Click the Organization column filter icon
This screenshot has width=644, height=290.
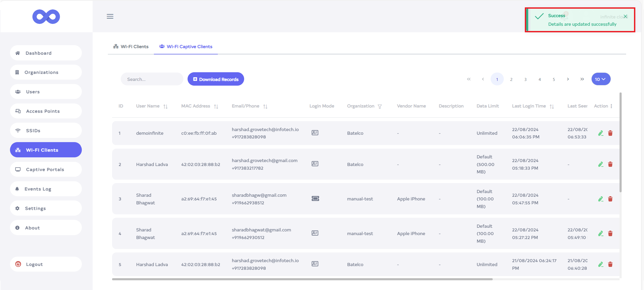click(380, 106)
